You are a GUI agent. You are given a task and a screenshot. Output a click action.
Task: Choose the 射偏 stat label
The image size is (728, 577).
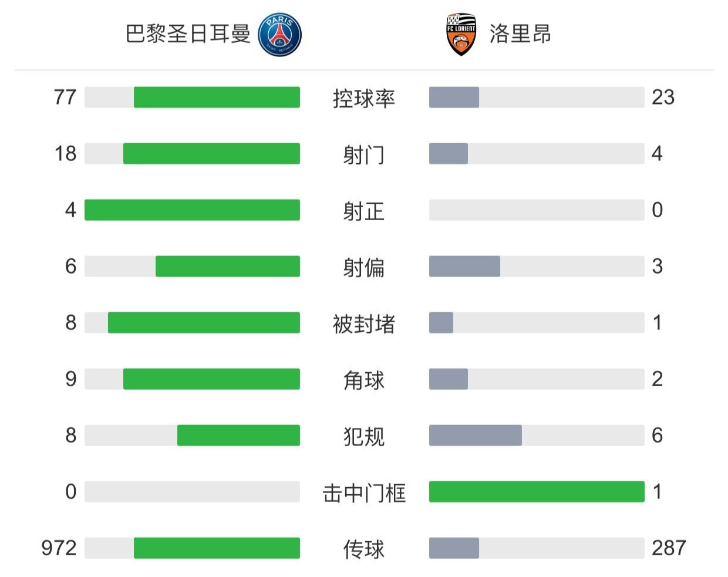click(x=364, y=267)
